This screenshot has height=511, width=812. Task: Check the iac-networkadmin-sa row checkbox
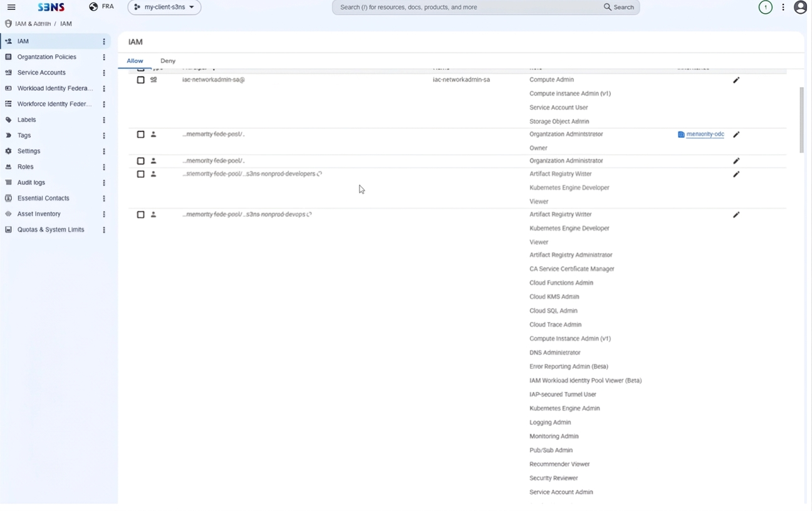tap(140, 80)
